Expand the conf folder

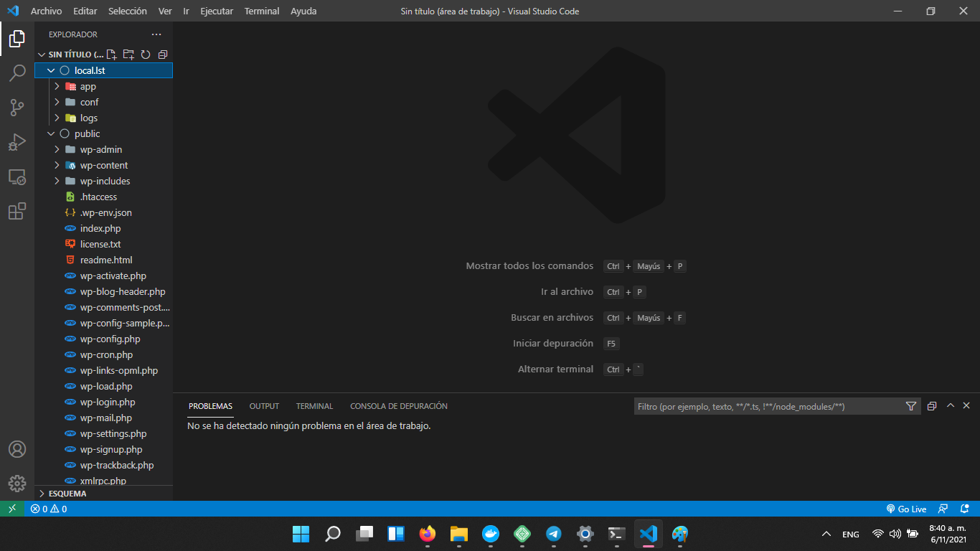103,102
